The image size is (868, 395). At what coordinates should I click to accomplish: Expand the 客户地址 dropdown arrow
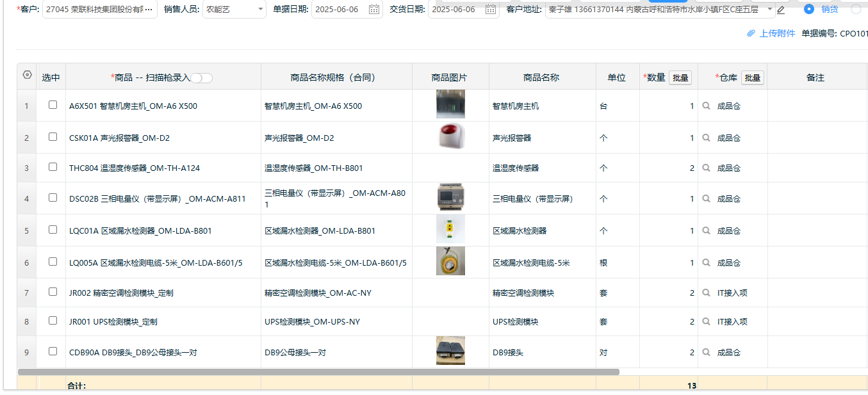pyautogui.click(x=770, y=9)
